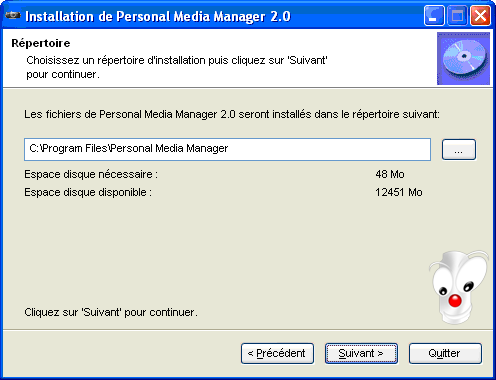The image size is (496, 380).
Task: Close the installer with the red X
Action: coord(480,16)
